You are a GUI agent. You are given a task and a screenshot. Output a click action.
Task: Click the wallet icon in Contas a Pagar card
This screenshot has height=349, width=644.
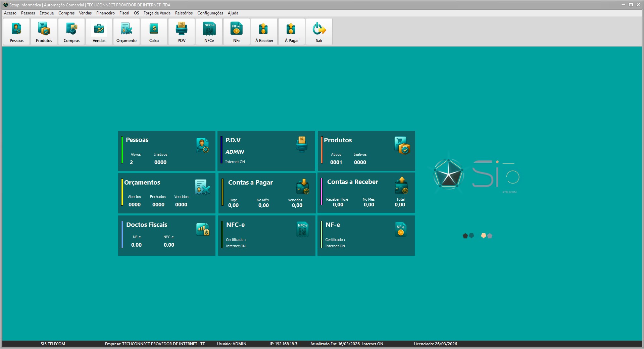point(302,187)
